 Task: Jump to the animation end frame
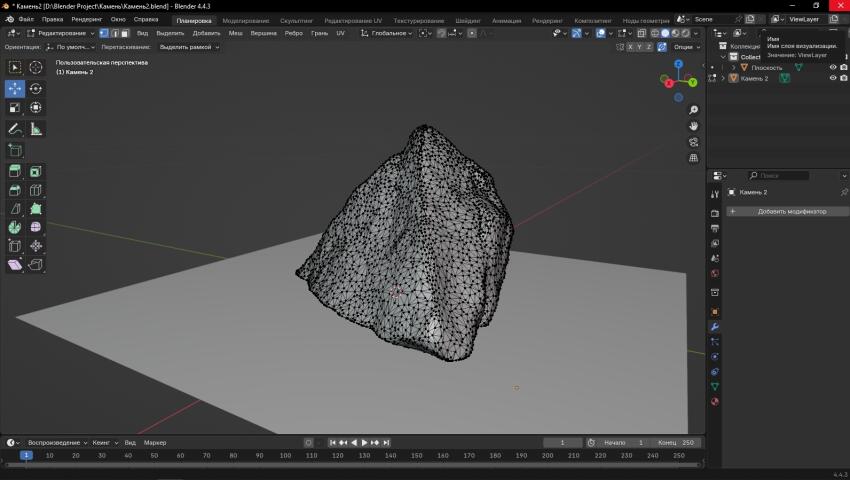click(x=386, y=443)
